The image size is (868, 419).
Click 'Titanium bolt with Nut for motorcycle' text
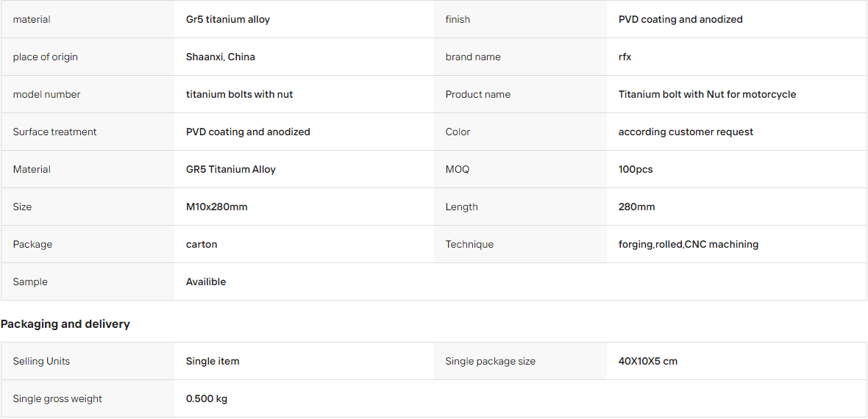(707, 95)
